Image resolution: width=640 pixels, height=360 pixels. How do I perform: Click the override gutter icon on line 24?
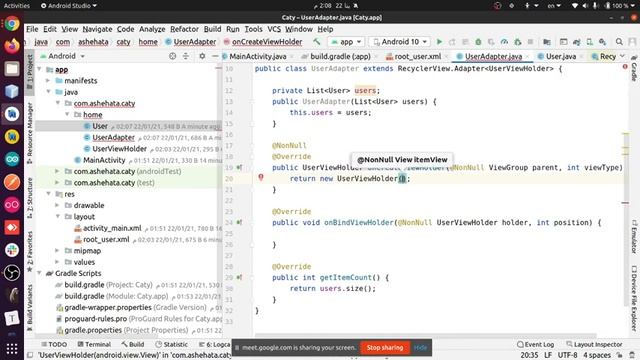[x=240, y=222]
